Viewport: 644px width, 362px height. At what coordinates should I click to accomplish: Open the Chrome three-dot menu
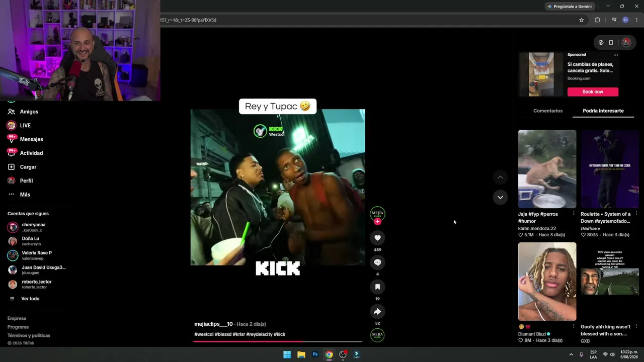pyautogui.click(x=637, y=20)
